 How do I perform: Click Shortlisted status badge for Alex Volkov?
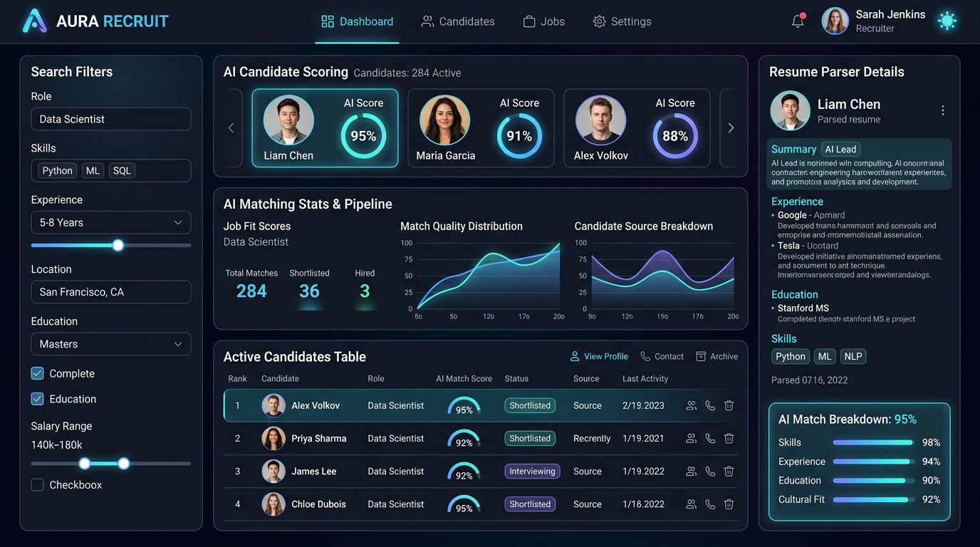[530, 405]
